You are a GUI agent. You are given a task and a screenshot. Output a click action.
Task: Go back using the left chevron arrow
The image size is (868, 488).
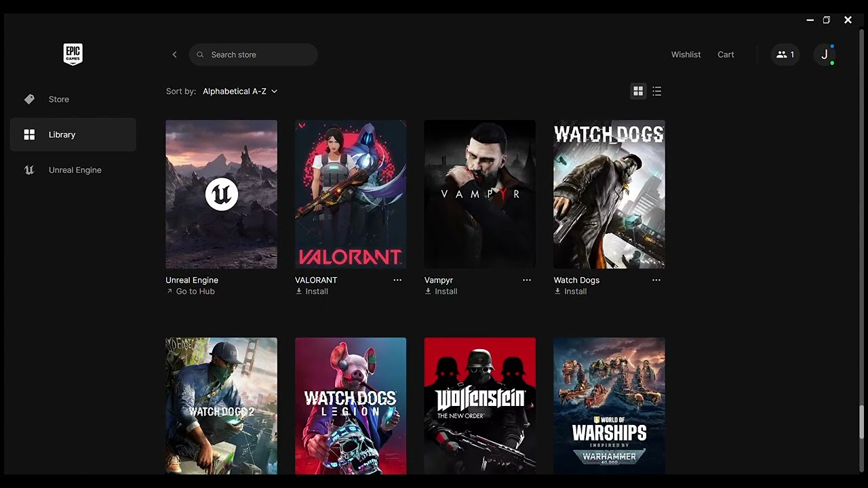[174, 54]
